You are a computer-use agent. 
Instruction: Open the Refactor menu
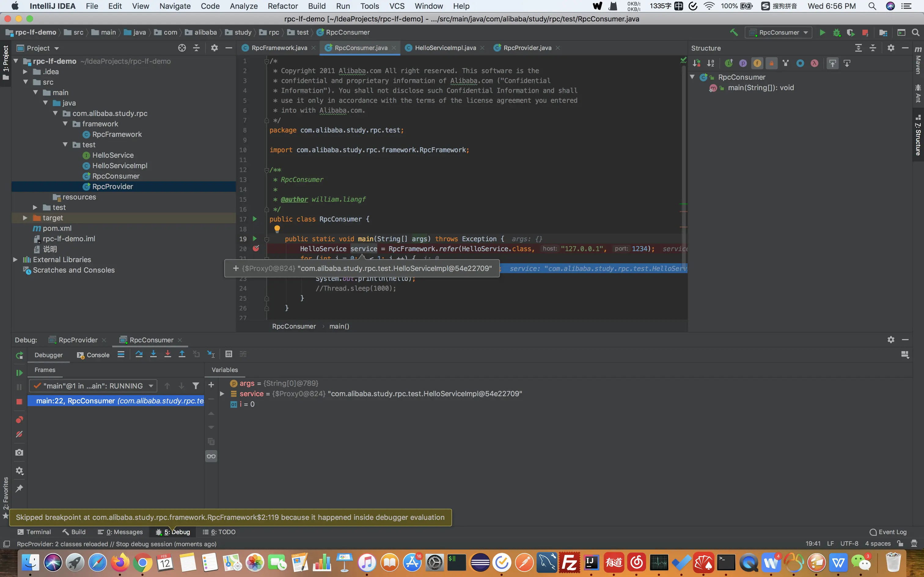click(283, 6)
